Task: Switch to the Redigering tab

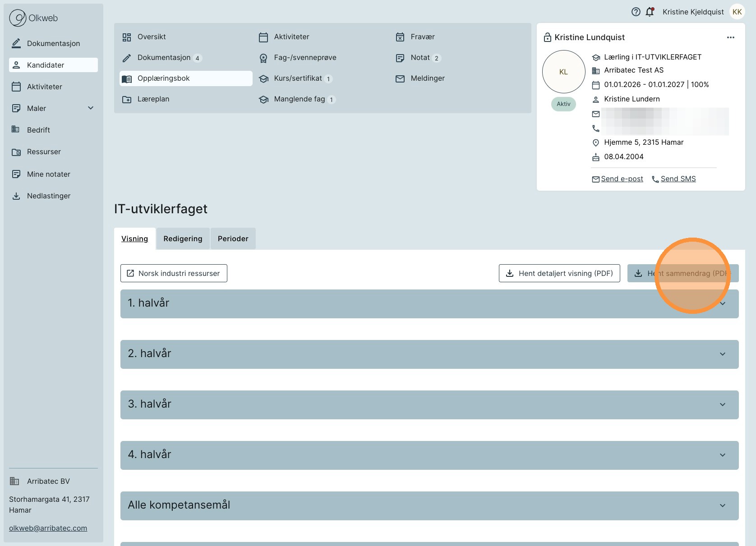Action: pyautogui.click(x=183, y=239)
